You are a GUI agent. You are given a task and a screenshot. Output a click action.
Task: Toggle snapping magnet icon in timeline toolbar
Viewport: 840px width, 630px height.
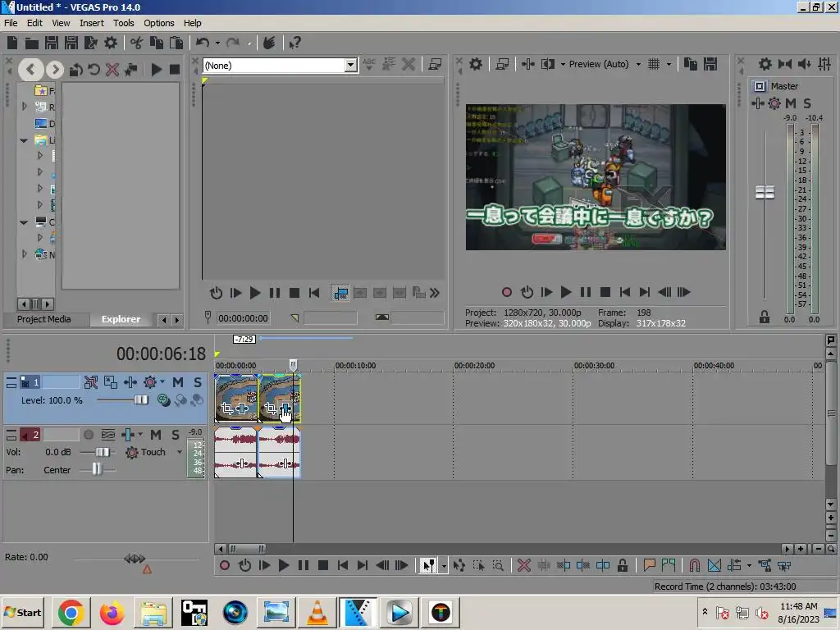(x=694, y=565)
